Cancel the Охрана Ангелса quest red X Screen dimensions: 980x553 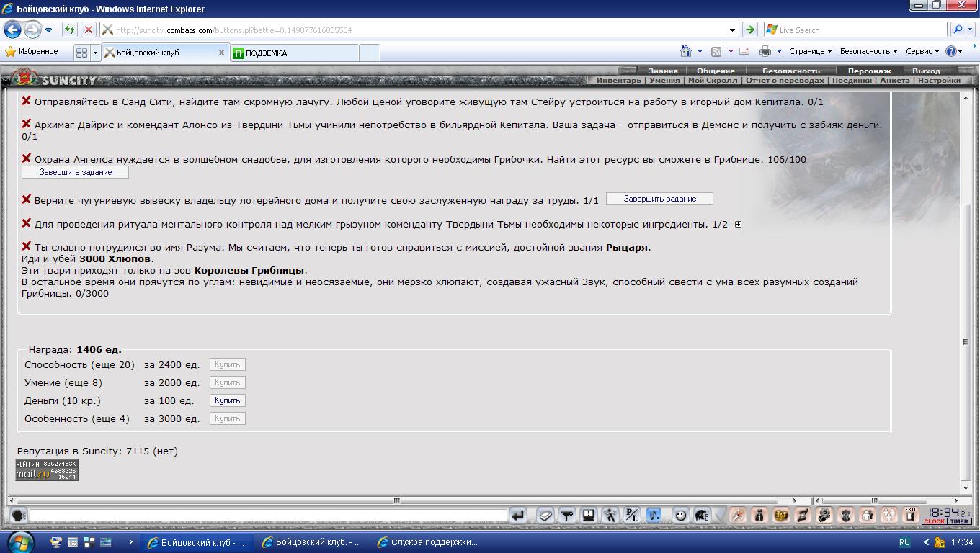click(27, 159)
